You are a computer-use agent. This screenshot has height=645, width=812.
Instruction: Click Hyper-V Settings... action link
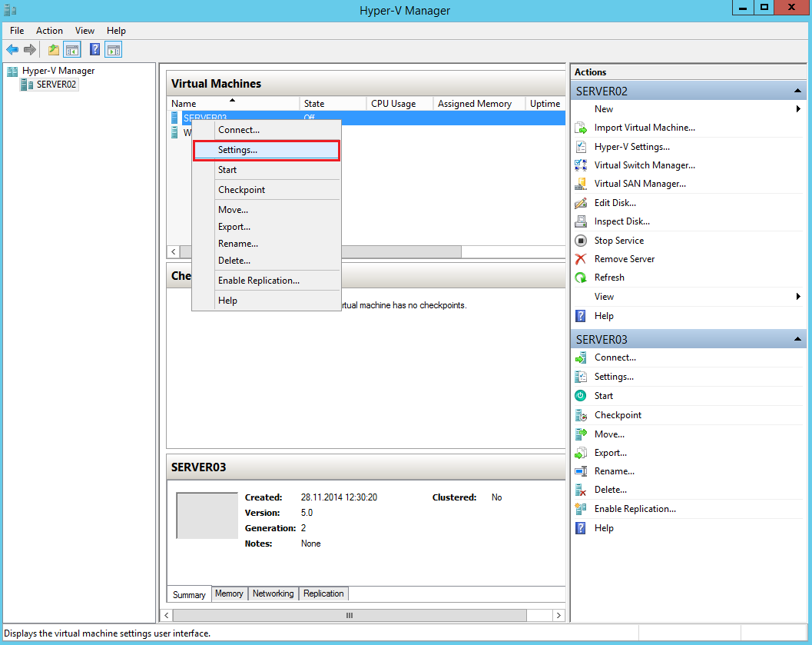coord(631,147)
